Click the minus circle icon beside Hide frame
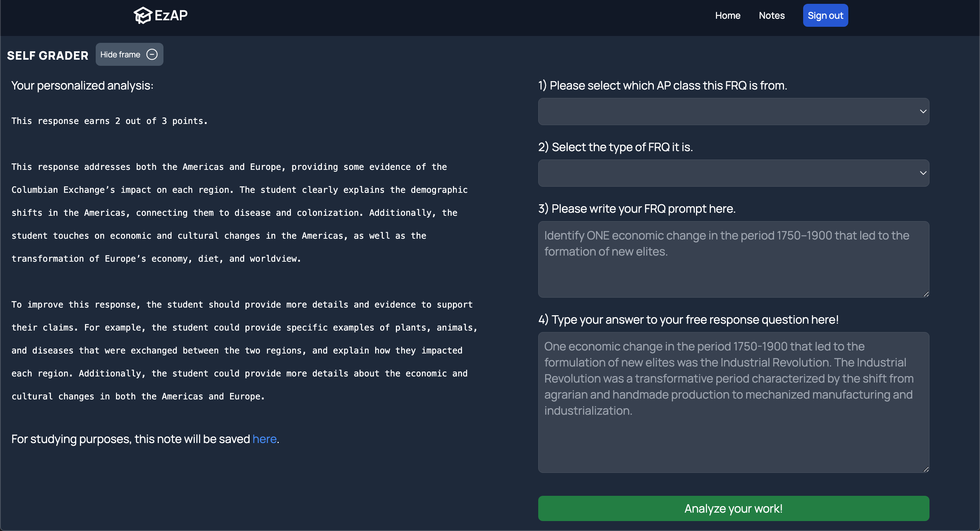The image size is (980, 531). coord(152,55)
